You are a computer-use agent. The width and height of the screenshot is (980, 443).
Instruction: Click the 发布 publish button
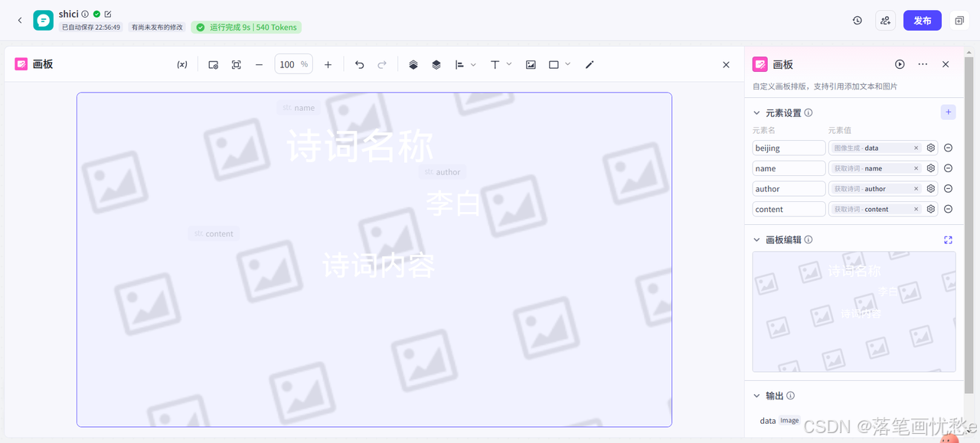point(923,21)
